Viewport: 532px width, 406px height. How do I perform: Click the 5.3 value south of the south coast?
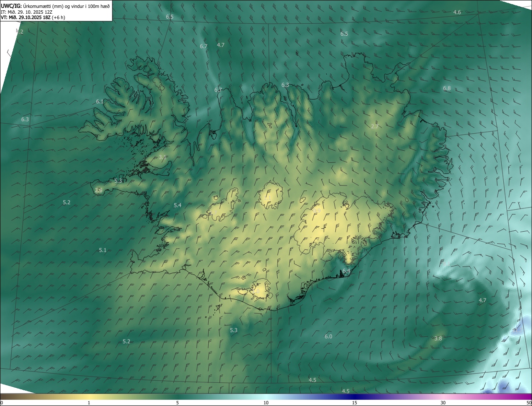tap(234, 330)
